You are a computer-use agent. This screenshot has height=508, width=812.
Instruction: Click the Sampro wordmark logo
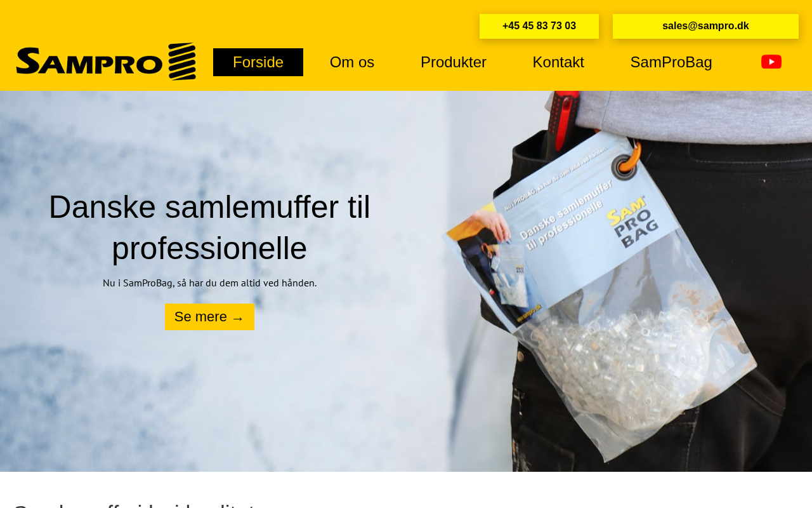pos(89,62)
